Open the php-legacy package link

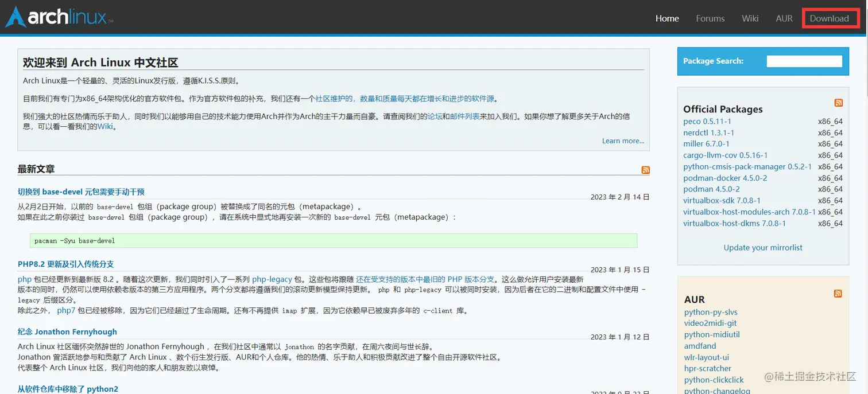[272, 279]
